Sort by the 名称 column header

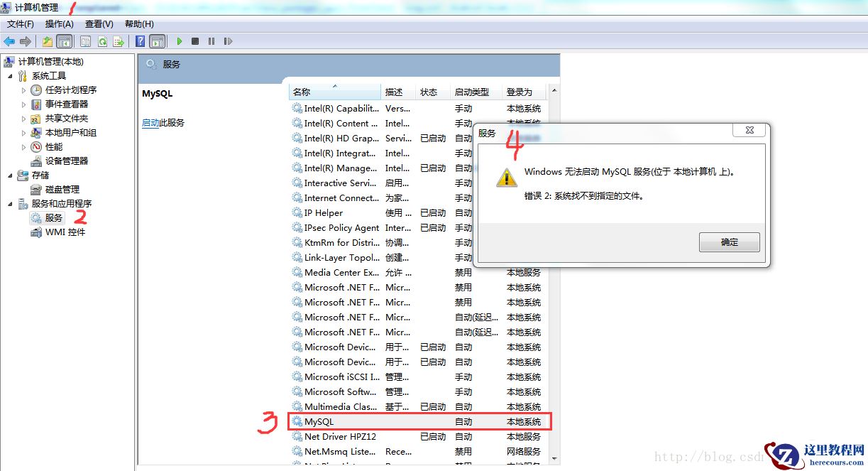click(x=335, y=92)
